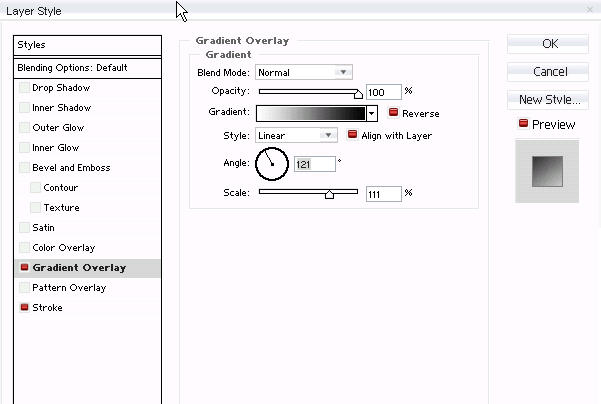
Task: Toggle the Inner Glow checkbox
Action: click(x=24, y=148)
